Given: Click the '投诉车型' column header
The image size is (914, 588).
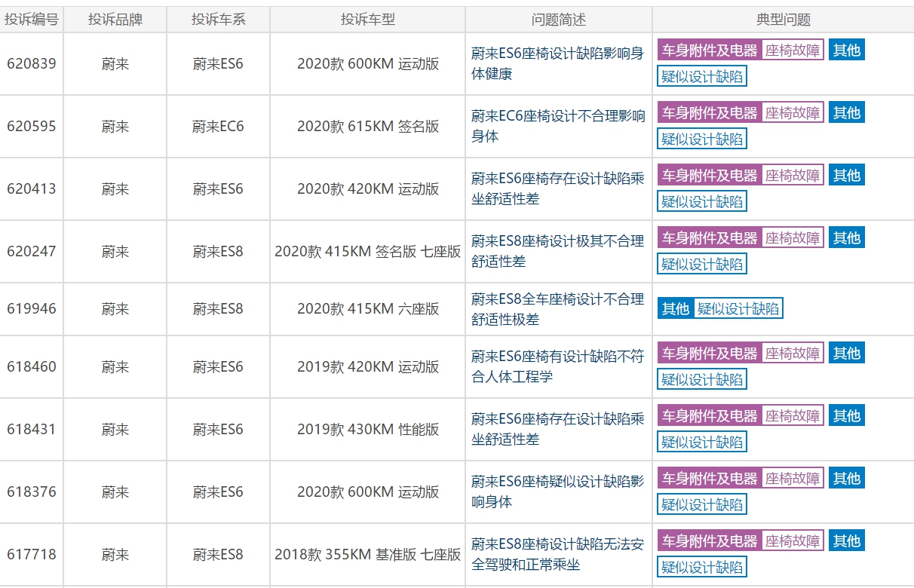Looking at the screenshot, I should pyautogui.click(x=368, y=20).
